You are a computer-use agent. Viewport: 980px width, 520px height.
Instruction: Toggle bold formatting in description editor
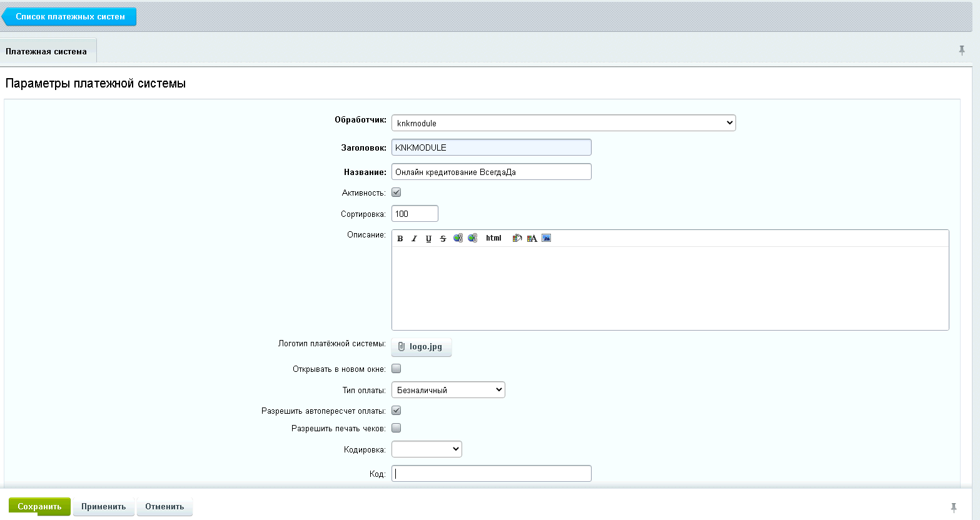coord(400,239)
